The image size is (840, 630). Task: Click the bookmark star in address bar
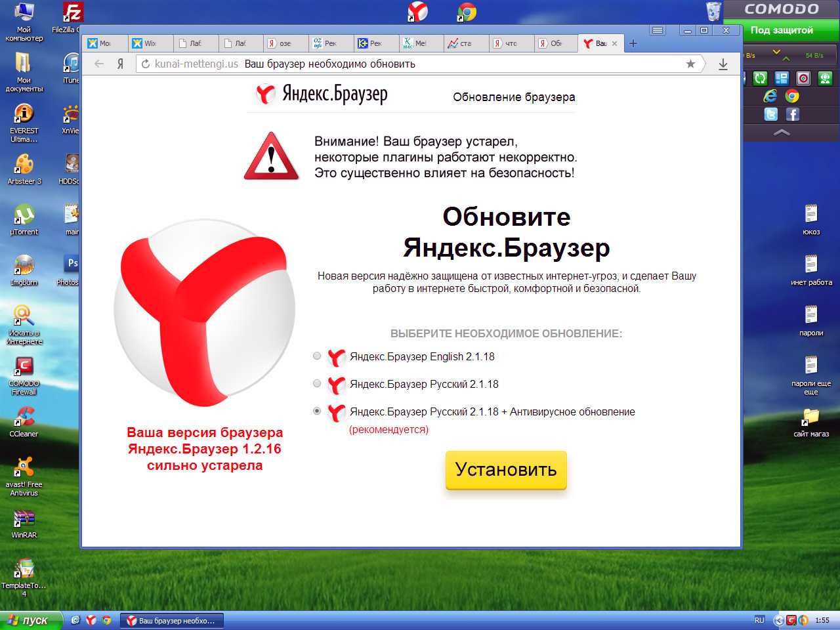pos(690,64)
